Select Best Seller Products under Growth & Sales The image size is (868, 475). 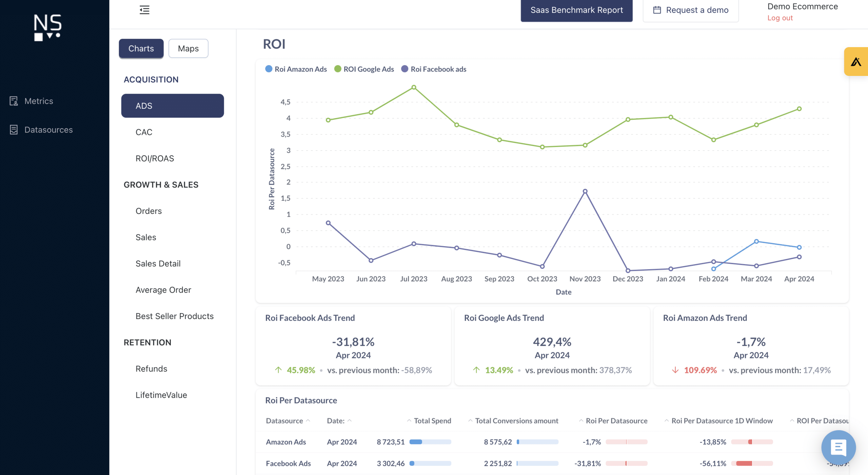pyautogui.click(x=174, y=316)
